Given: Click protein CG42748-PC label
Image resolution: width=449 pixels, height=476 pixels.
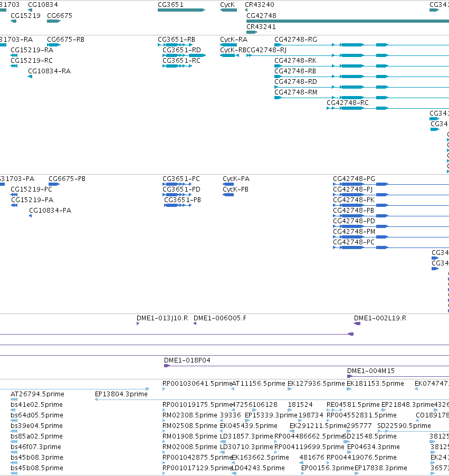Looking at the screenshot, I should click(354, 242).
